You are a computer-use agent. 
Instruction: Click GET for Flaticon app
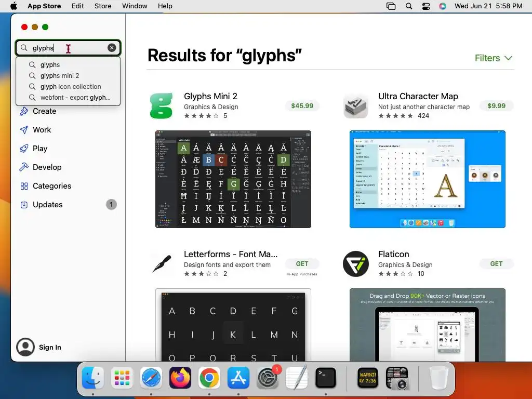496,263
